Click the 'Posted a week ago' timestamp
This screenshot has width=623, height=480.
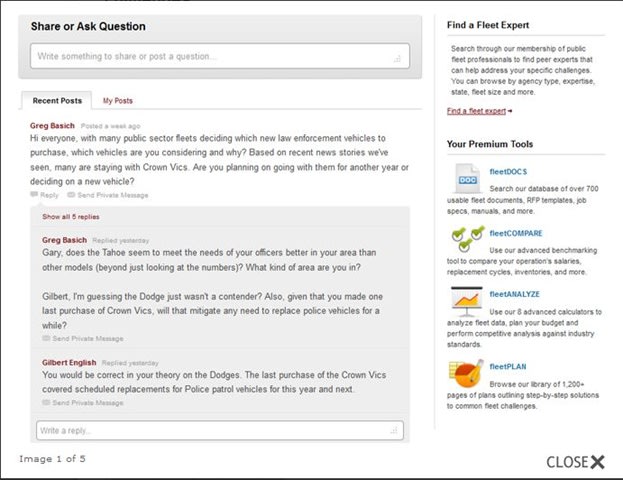click(110, 126)
